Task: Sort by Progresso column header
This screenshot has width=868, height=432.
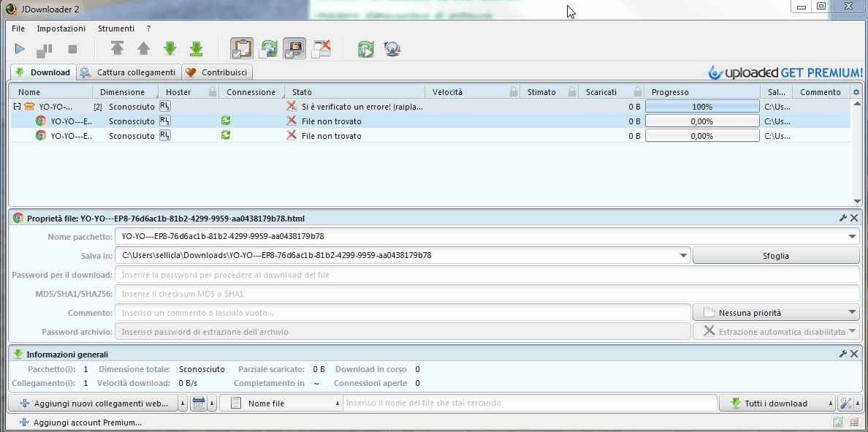Action: [702, 92]
